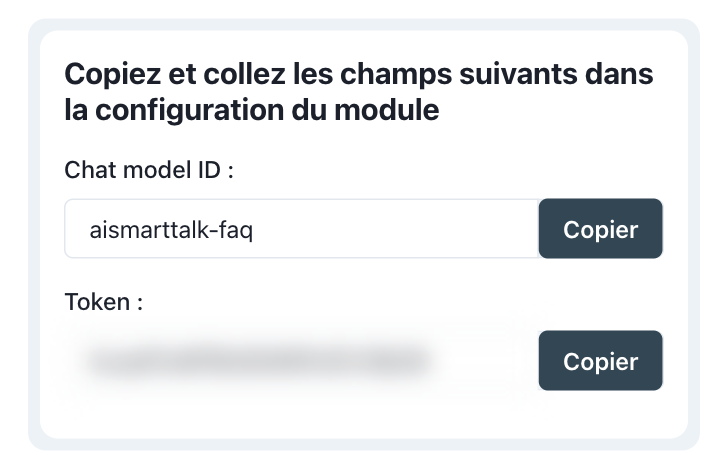This screenshot has width=714, height=462.
Task: Click the 'Token :' label
Action: (104, 302)
